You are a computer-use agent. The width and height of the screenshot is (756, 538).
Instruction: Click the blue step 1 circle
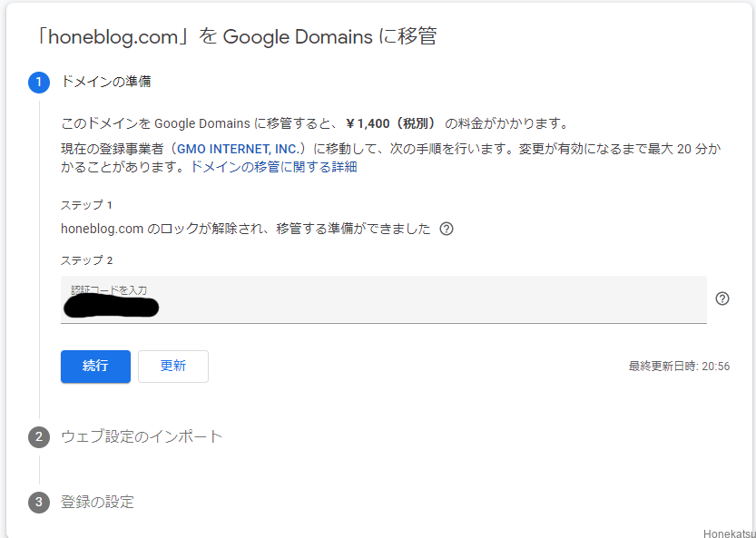[x=39, y=83]
